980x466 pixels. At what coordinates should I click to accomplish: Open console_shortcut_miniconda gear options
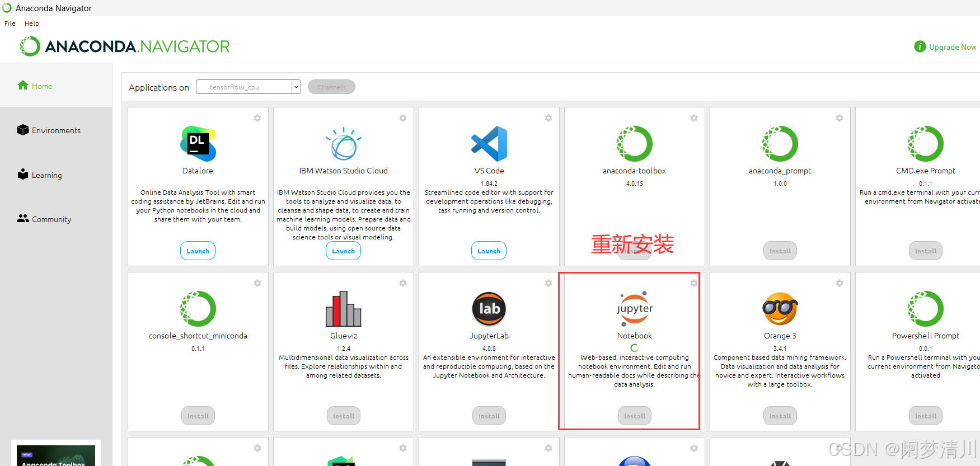257,283
